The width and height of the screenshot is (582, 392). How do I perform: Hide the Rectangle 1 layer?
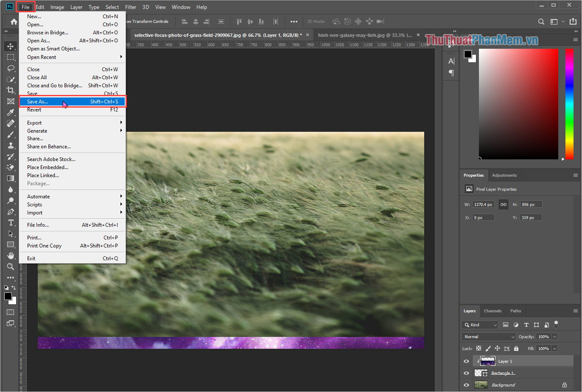[x=466, y=373]
